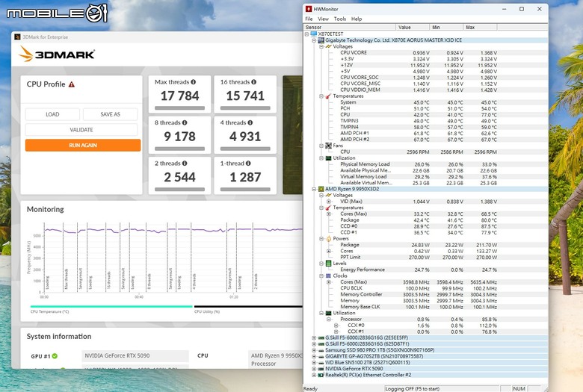The width and height of the screenshot is (583, 392).
Task: Click the Max threads score 17 784
Action: pos(179,96)
